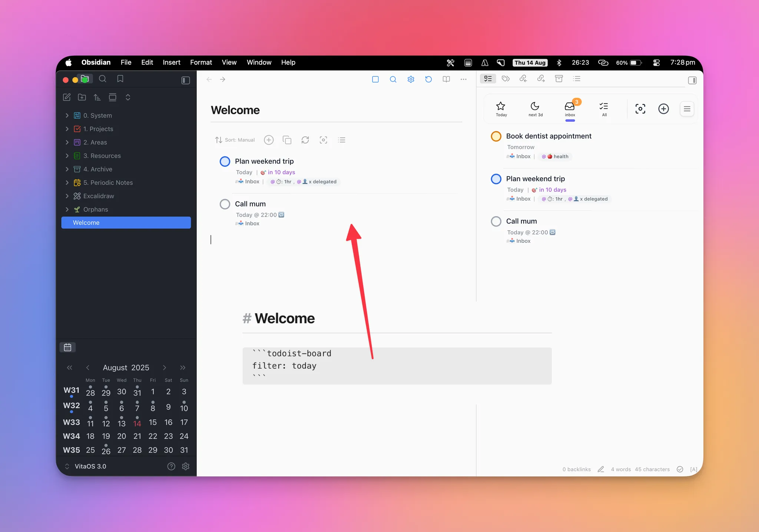Click the Bluetooth icon in menu bar

click(559, 63)
